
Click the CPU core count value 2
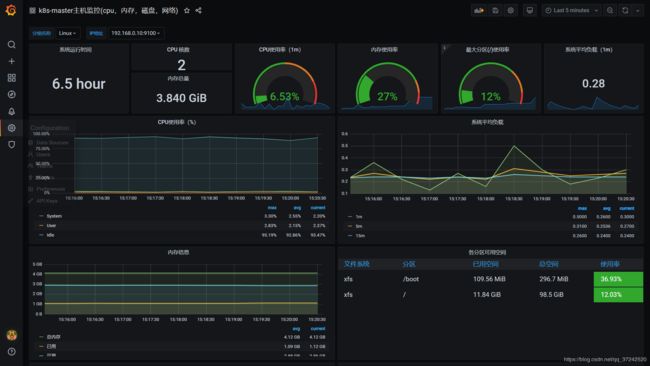[181, 65]
